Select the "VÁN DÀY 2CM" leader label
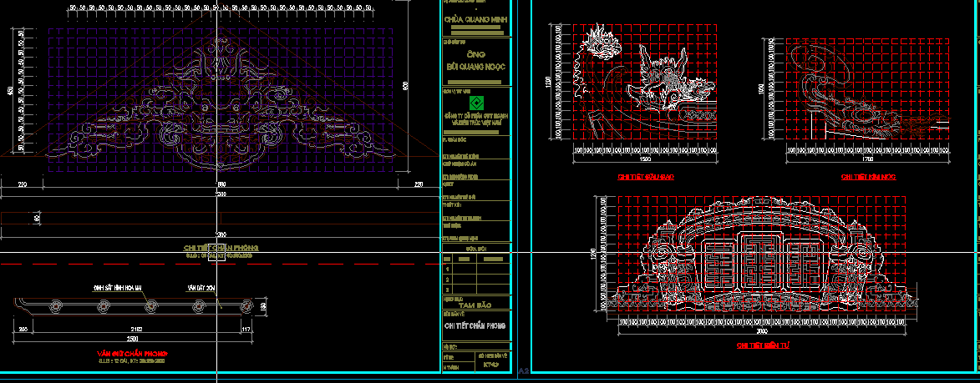Screen dimensions: 980x383 coord(201,288)
